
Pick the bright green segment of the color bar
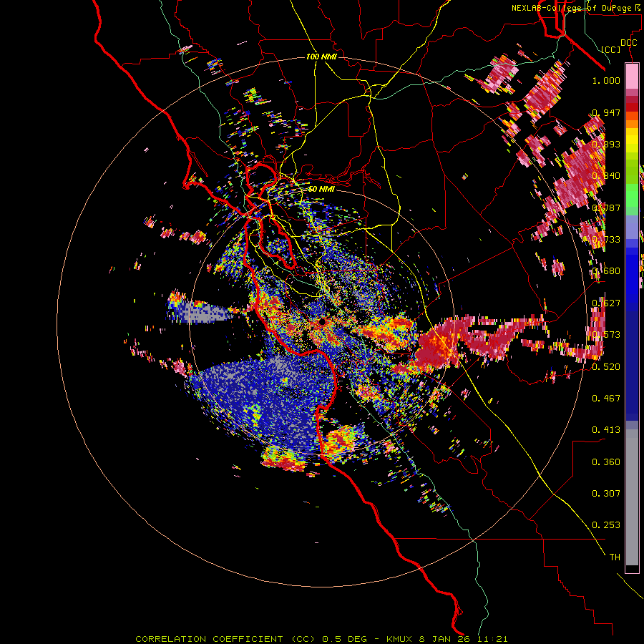point(632,195)
